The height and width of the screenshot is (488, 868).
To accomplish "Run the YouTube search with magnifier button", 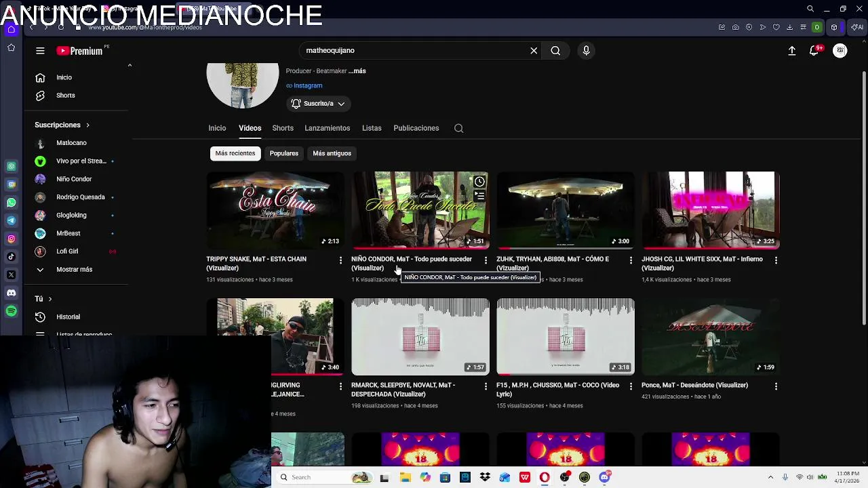I will pos(555,50).
